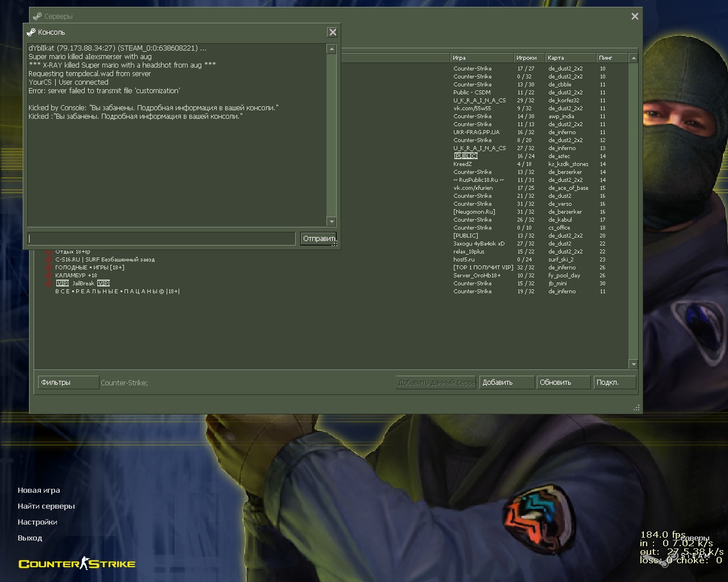The image size is (728, 582).
Task: Sort servers by the Карта column
Action: 570,58
